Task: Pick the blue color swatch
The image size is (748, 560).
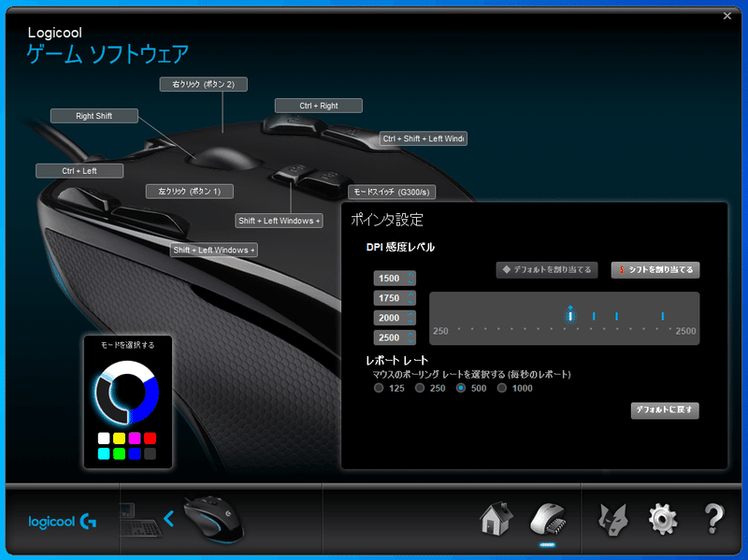Action: click(135, 453)
